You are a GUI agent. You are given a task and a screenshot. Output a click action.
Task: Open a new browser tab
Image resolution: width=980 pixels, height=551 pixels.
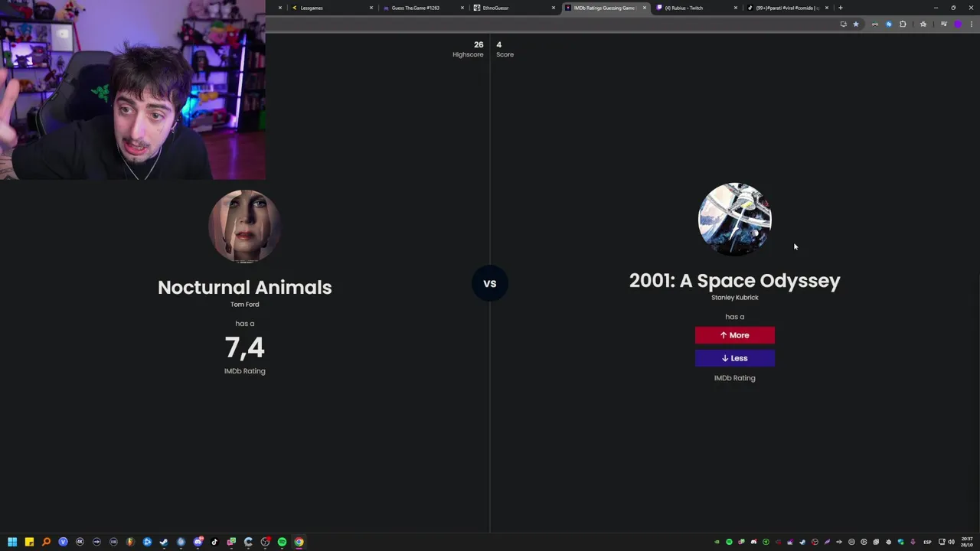pos(841,8)
